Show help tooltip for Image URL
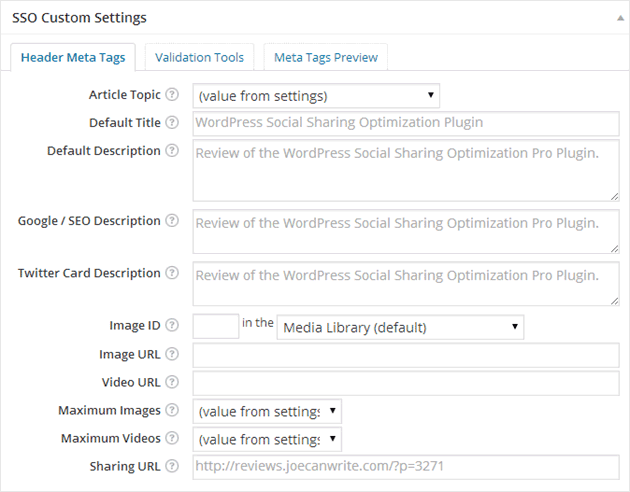630x492 pixels. tap(172, 354)
